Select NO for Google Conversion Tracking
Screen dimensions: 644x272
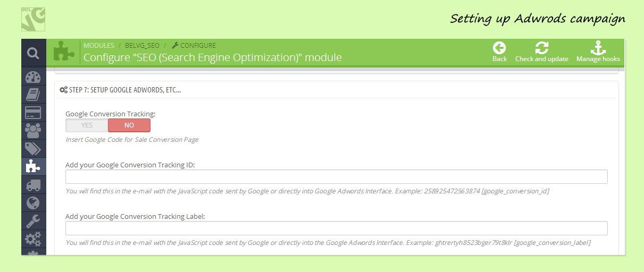tap(129, 125)
